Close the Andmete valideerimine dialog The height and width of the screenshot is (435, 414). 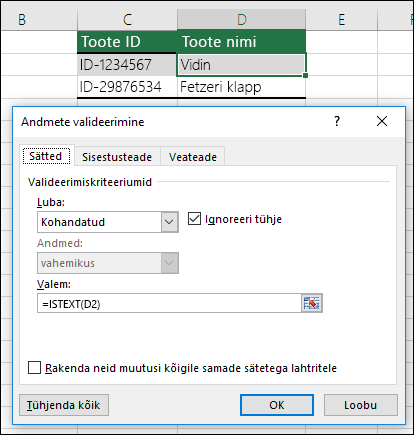point(382,121)
